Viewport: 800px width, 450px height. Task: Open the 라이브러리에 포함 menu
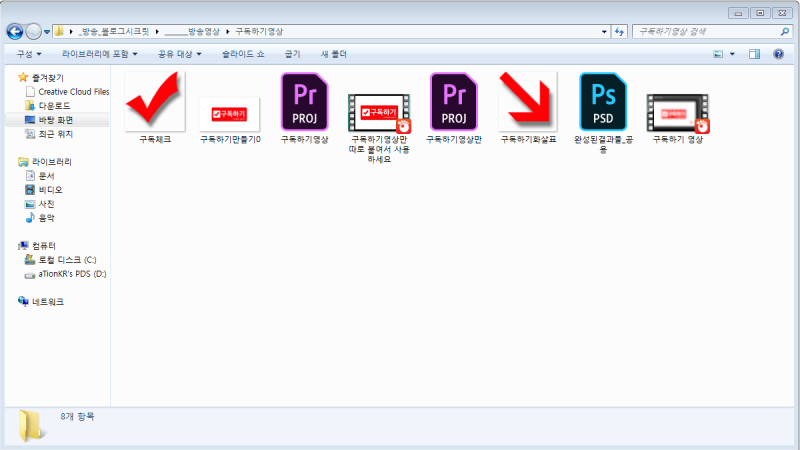pyautogui.click(x=99, y=54)
